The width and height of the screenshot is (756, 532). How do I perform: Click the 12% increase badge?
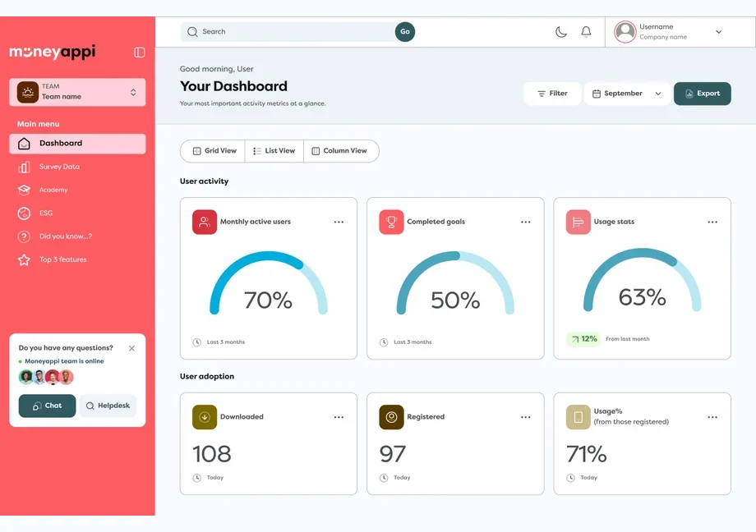pyautogui.click(x=584, y=339)
